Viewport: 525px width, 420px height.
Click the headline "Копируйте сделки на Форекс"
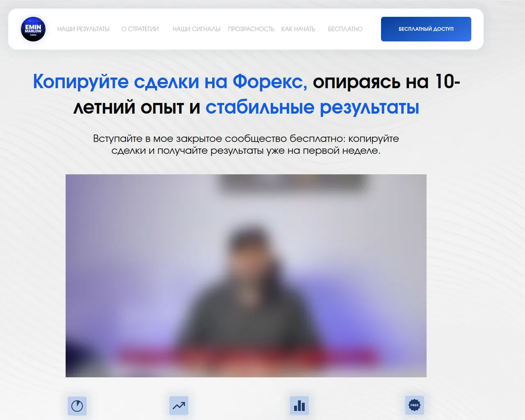[x=170, y=82]
